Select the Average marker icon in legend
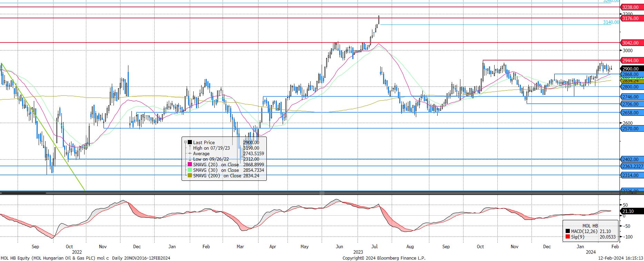The width and height of the screenshot is (644, 261). (x=189, y=153)
